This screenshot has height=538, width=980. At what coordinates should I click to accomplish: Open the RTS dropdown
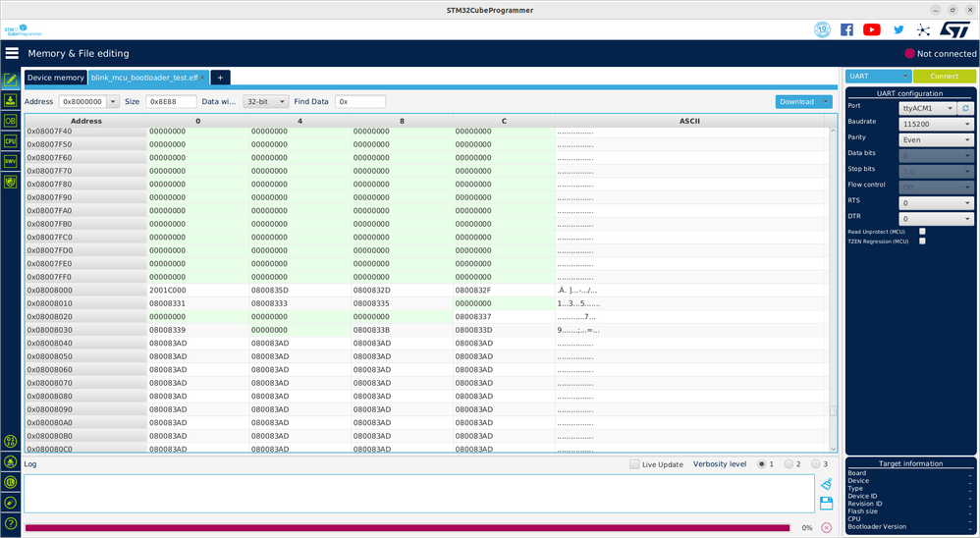(936, 203)
